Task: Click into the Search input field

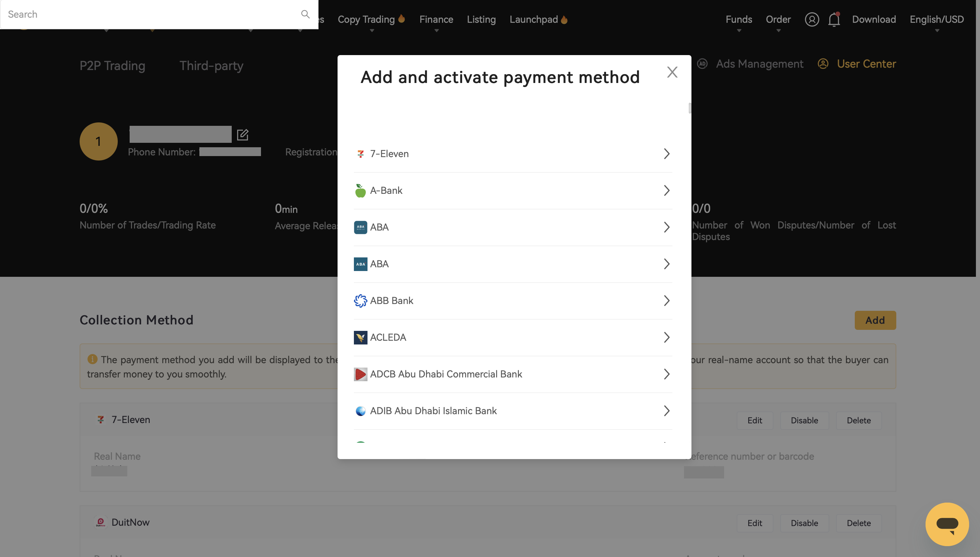Action: [149, 15]
